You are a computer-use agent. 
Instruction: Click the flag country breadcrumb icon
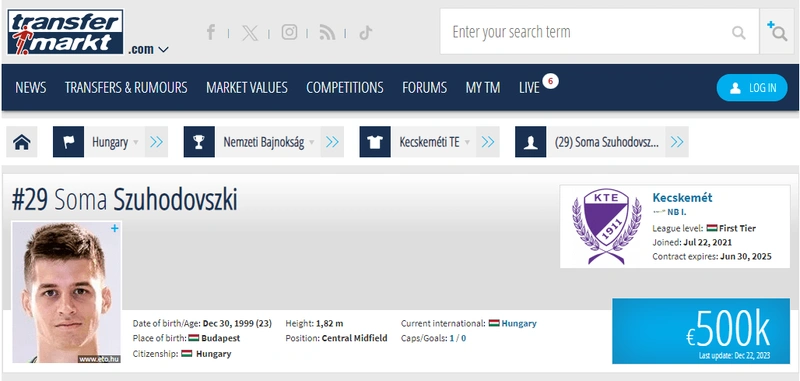(68, 142)
